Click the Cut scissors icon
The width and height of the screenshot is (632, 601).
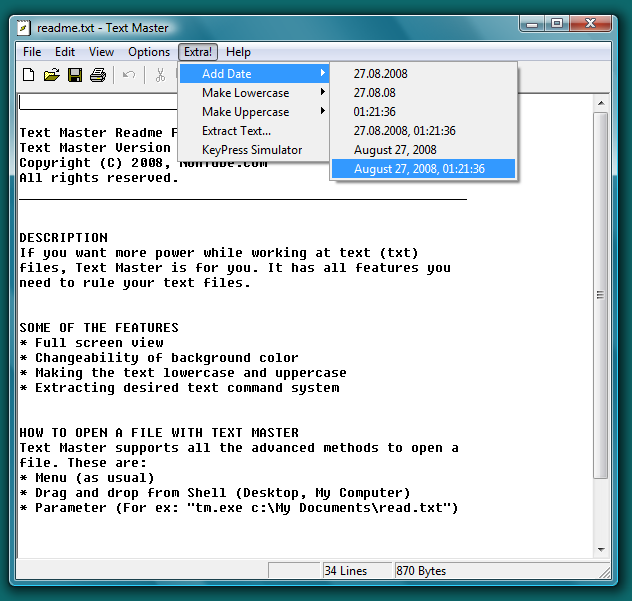[160, 75]
